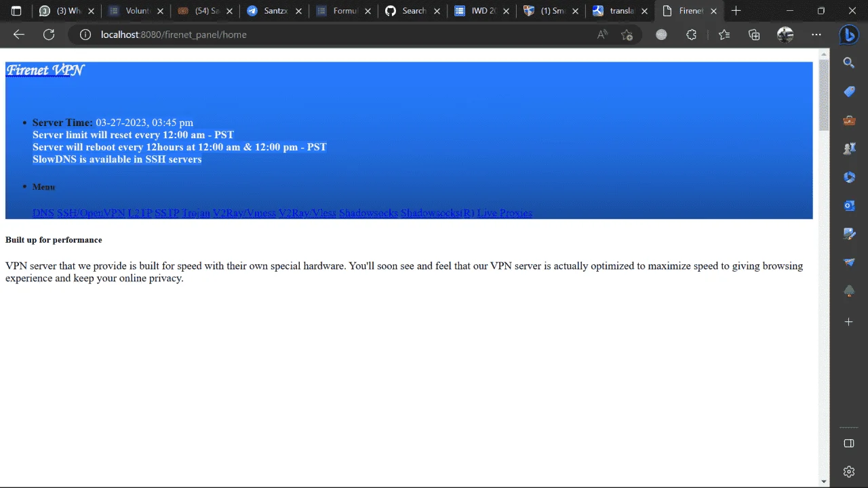The width and height of the screenshot is (868, 488).
Task: Open sidebar Search magnifier icon
Action: (x=848, y=63)
